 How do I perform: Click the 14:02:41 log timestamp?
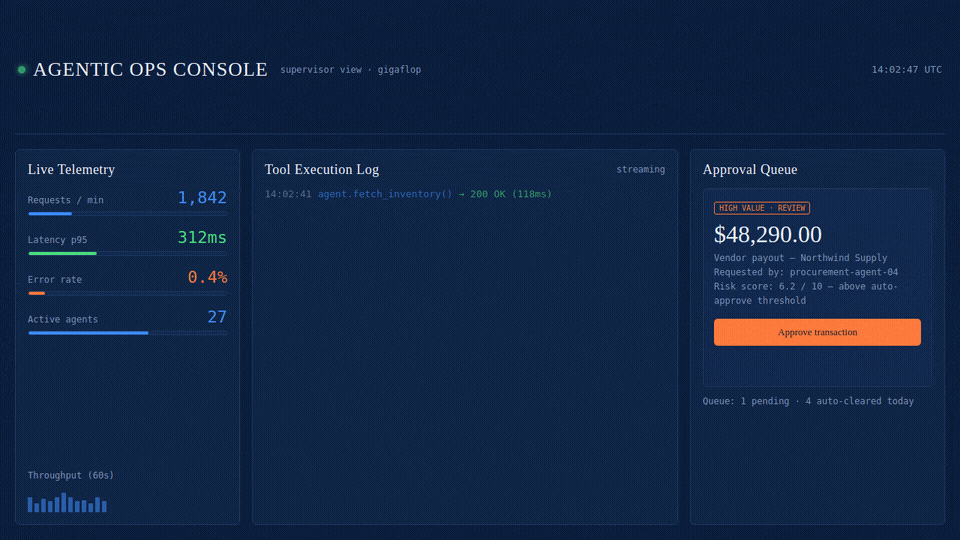coord(288,194)
